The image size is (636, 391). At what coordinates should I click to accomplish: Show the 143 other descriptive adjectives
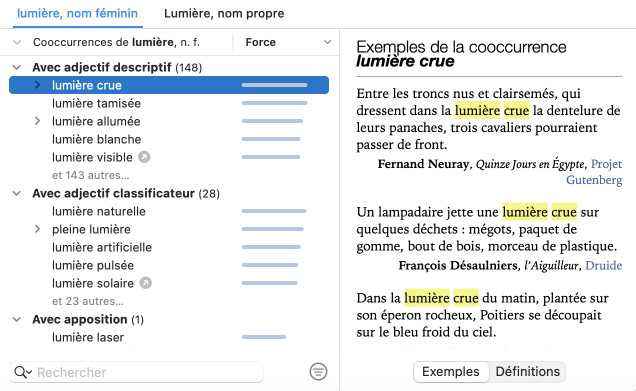point(90,175)
